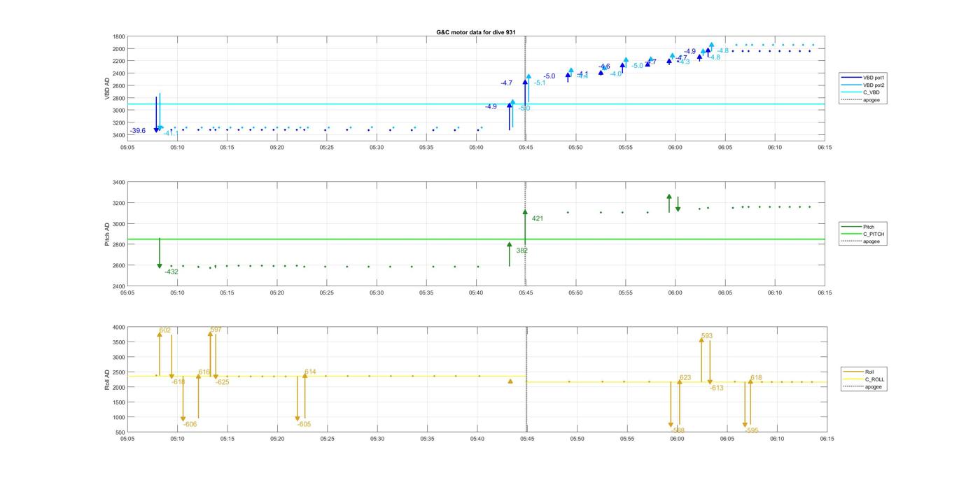The width and height of the screenshot is (980, 485).
Task: Click the "-4.6" VBD data label
Action: (x=604, y=66)
